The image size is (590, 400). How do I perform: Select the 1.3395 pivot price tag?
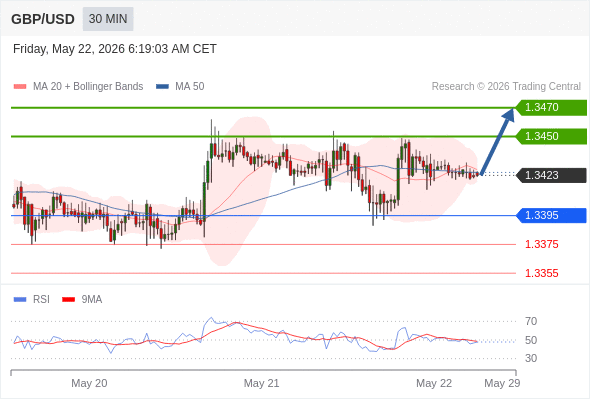(x=551, y=216)
